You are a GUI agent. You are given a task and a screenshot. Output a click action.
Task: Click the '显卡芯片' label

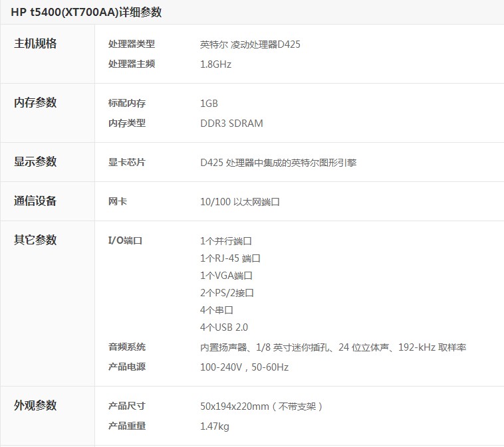coord(127,162)
